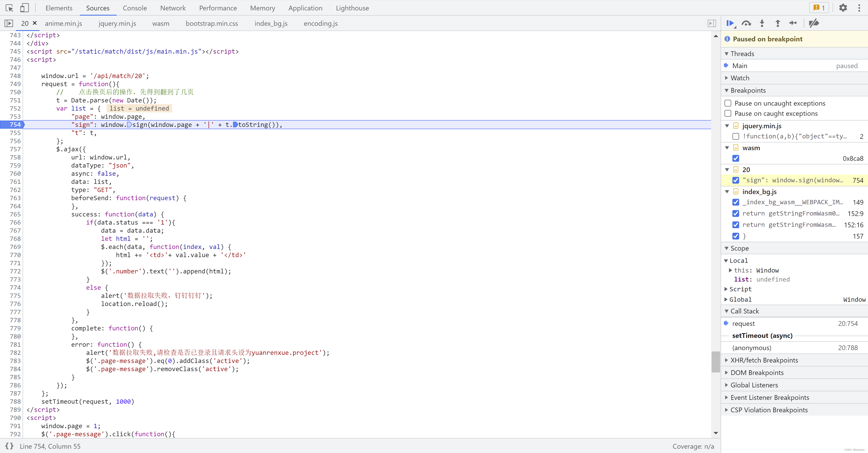Enable Pause on uncaught exceptions
Viewport: 868px width, 453px height.
pyautogui.click(x=728, y=103)
